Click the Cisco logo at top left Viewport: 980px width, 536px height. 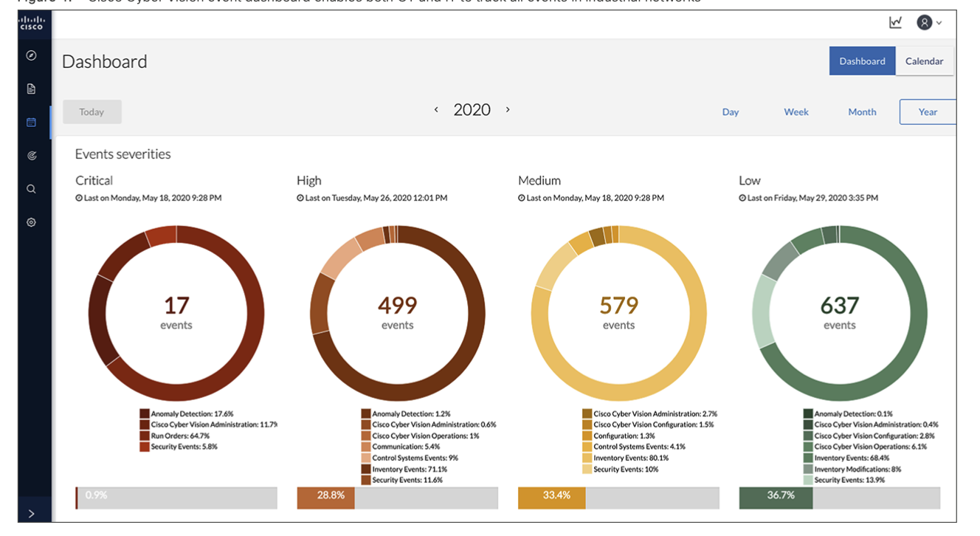point(31,23)
